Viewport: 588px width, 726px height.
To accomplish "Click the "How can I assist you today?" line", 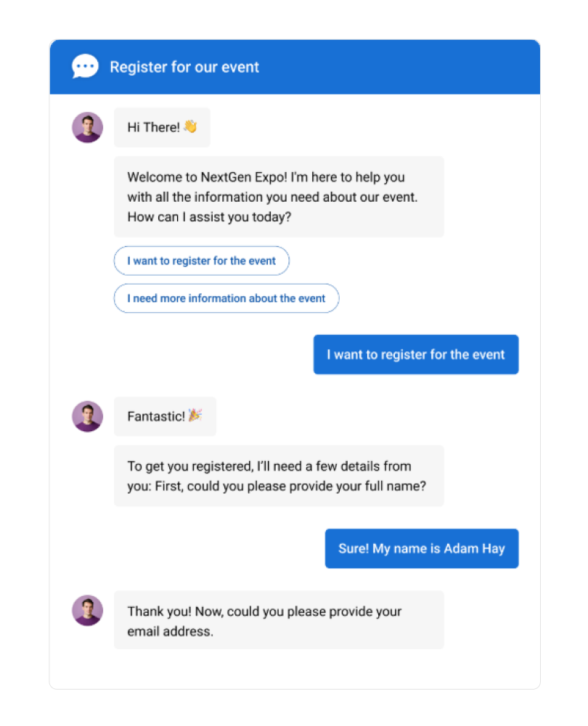I will [x=209, y=216].
